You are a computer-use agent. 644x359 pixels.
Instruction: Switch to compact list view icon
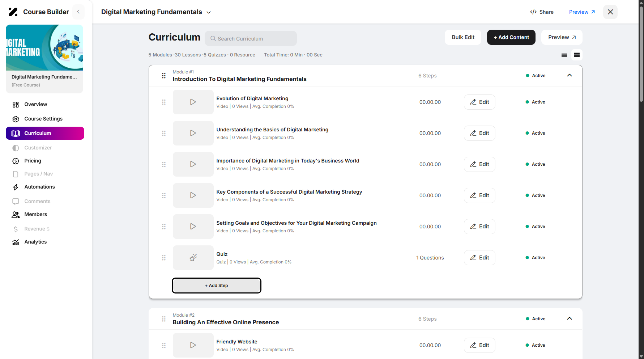coord(564,55)
